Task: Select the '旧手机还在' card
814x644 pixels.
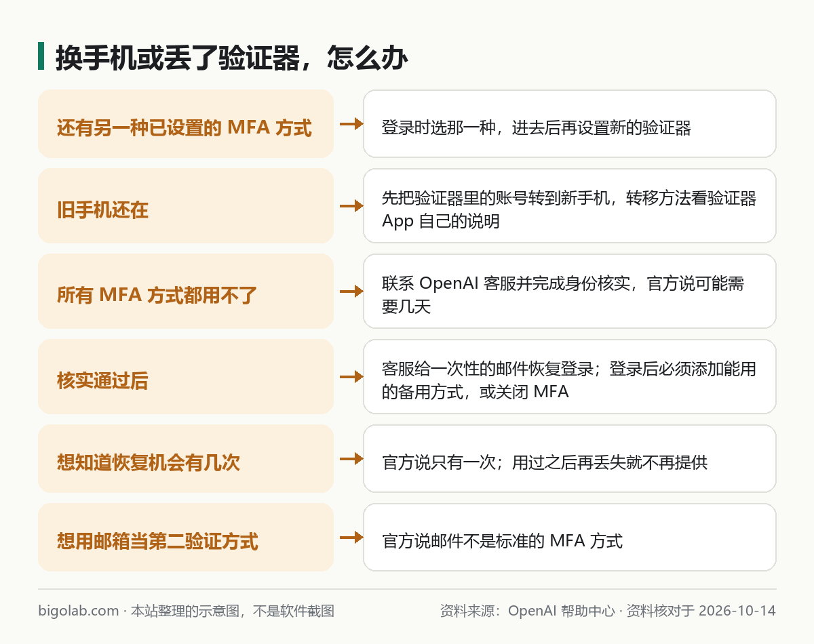Action: 186,206
